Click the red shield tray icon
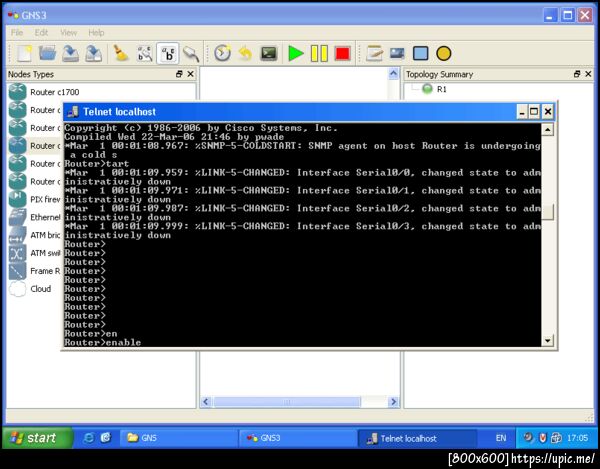600x469 pixels. (542, 438)
